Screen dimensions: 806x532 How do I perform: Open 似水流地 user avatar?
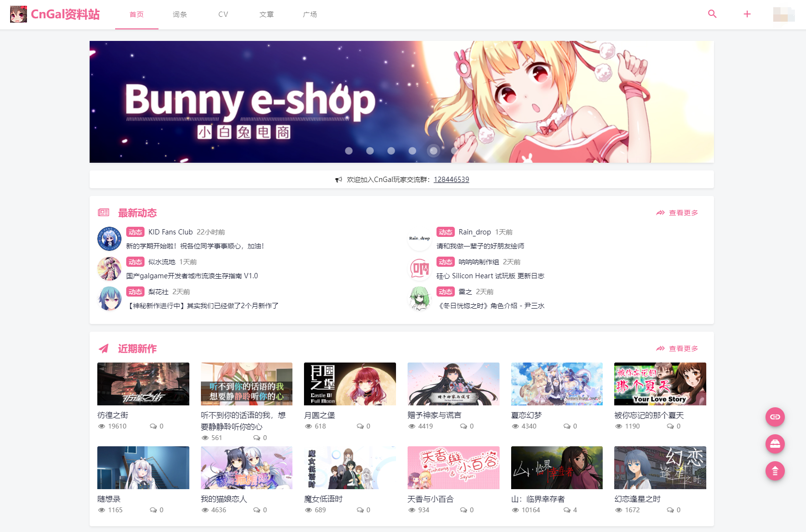(109, 269)
